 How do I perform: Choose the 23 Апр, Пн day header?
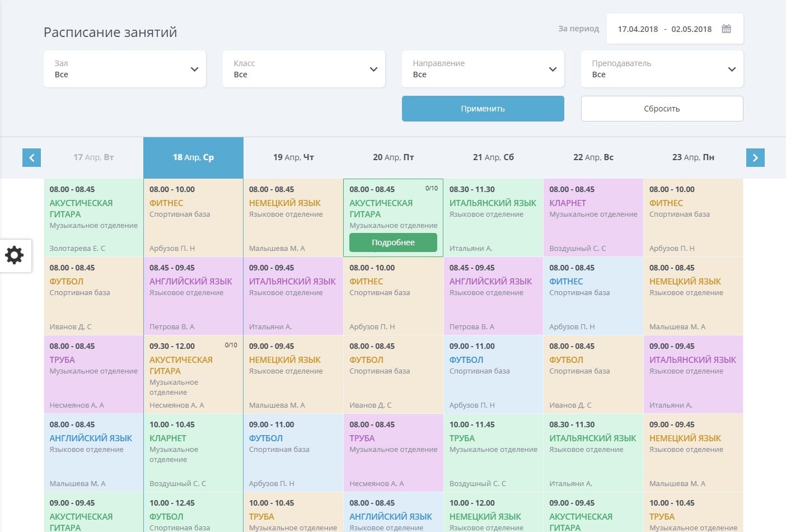(693, 157)
